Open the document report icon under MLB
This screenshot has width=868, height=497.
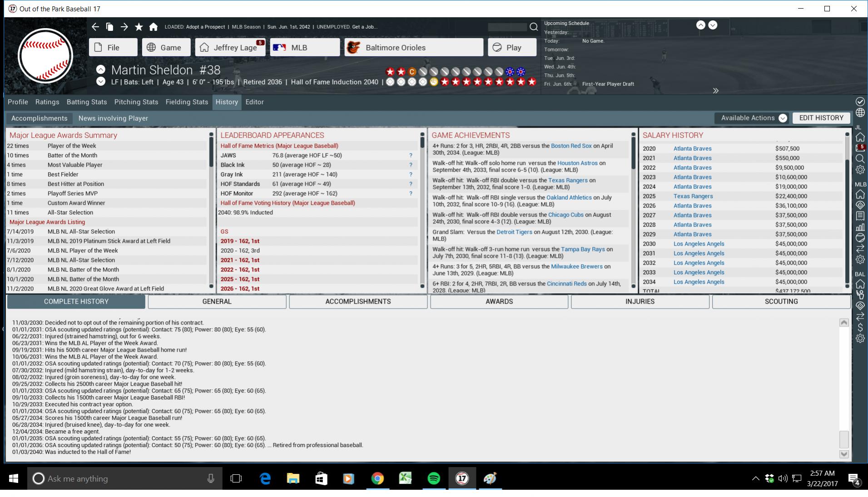[860, 216]
